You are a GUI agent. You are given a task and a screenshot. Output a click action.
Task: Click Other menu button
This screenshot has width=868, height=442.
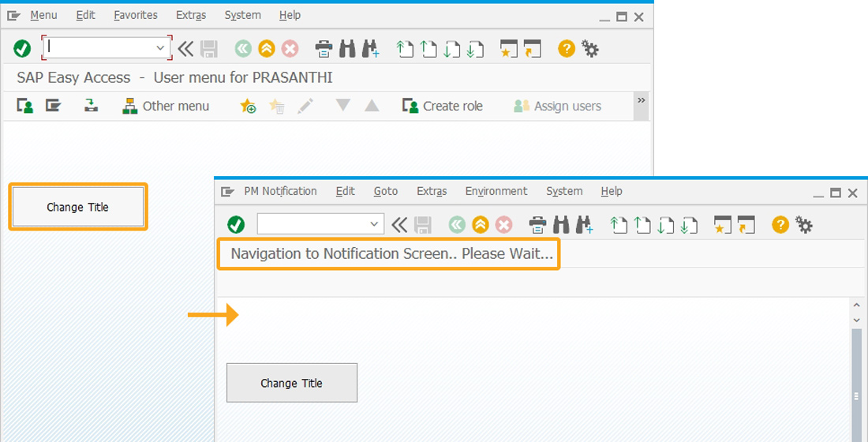166,106
